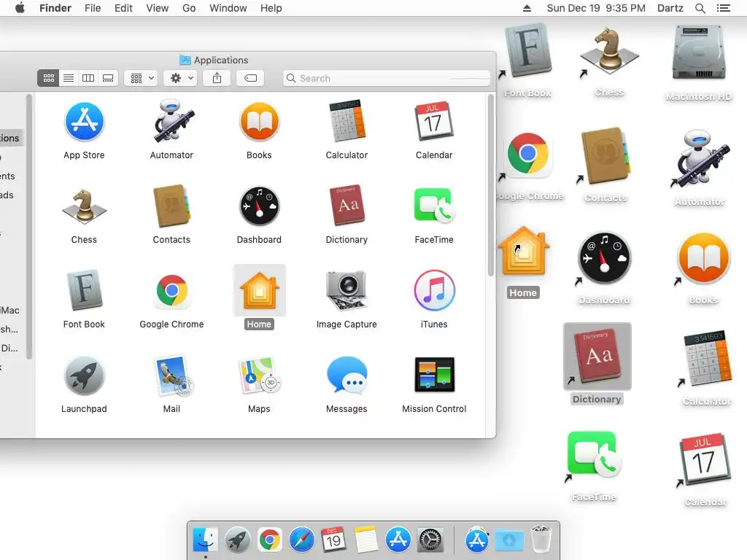Select Books alias on desktop
Viewport: 747px width, 560px height.
pos(704,259)
